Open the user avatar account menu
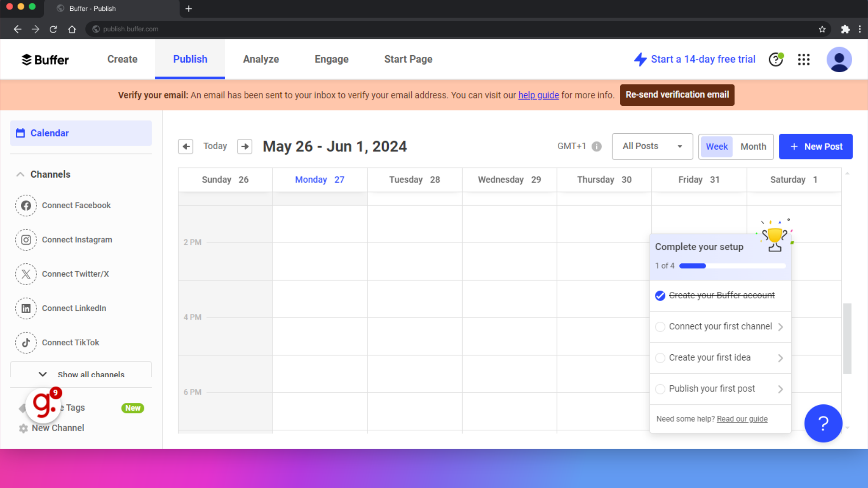868x488 pixels. coord(839,60)
